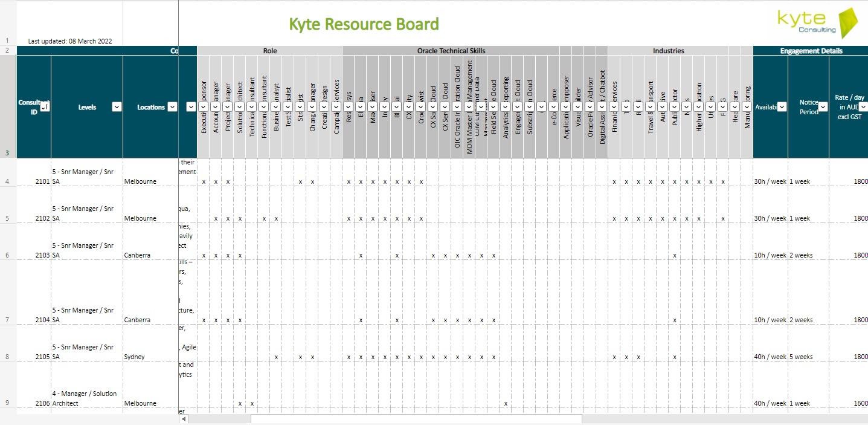The width and height of the screenshot is (868, 425).
Task: Click the Business Analyst filter icon
Action: tap(275, 107)
